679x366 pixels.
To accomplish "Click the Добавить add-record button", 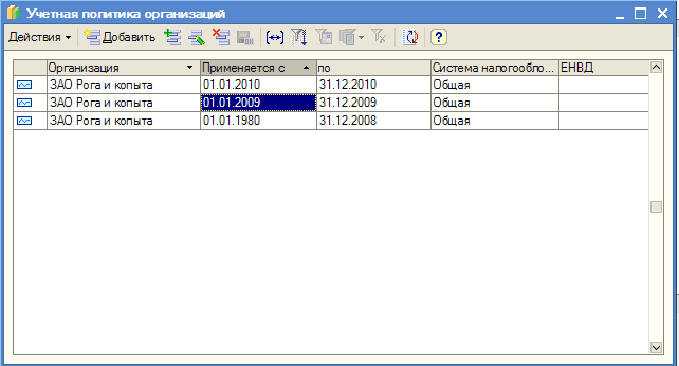I will 120,37.
